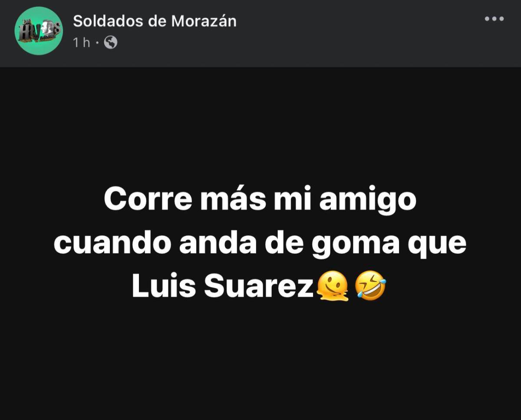This screenshot has height=420, width=521.
Task: Click the text line 'cuando anda de goma que'
Action: click(x=260, y=245)
